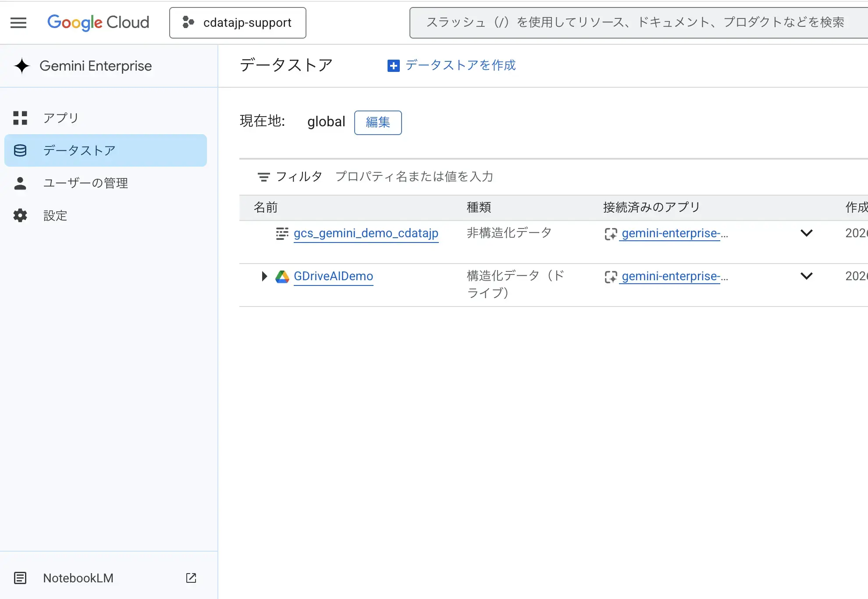Click 接続済みのアプリ column header
This screenshot has width=868, height=599.
point(651,207)
